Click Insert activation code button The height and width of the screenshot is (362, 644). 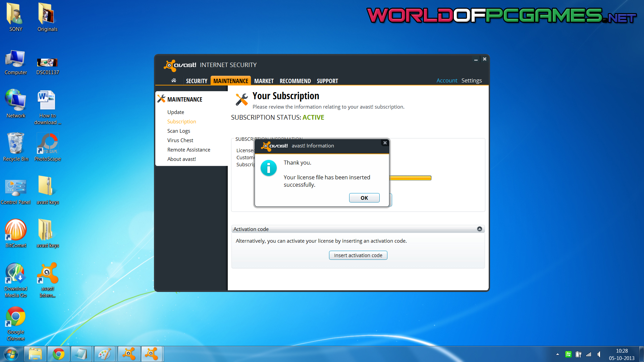(x=358, y=255)
